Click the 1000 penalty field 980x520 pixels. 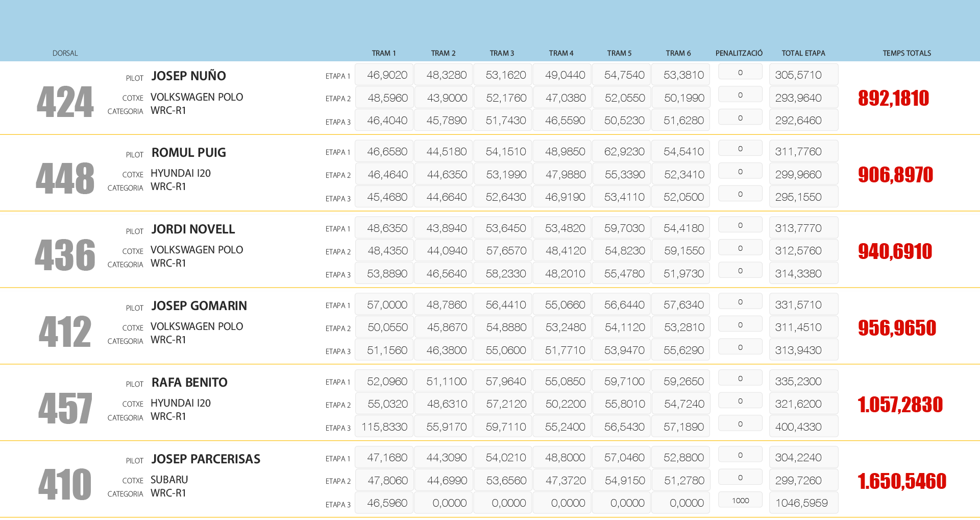coord(740,501)
